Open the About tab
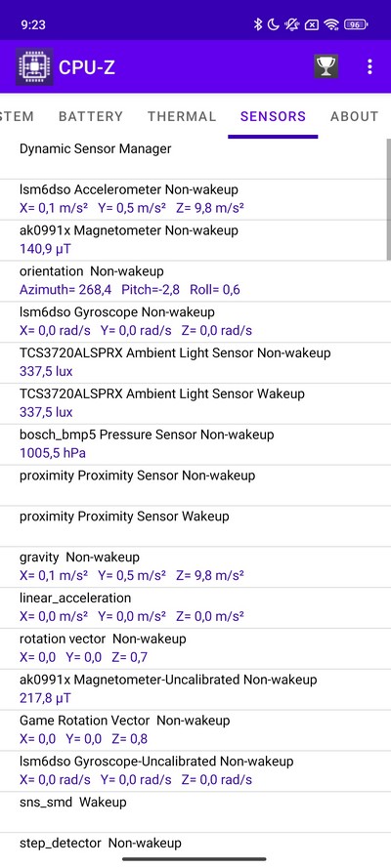This screenshot has width=391, height=868. (355, 116)
